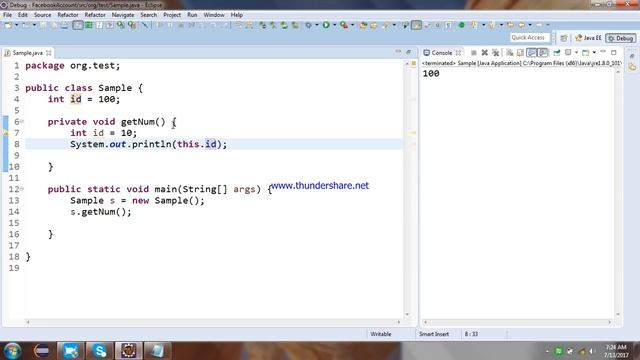The image size is (640, 360).
Task: Collapse the getNum method fold on line 6
Action: point(22,122)
